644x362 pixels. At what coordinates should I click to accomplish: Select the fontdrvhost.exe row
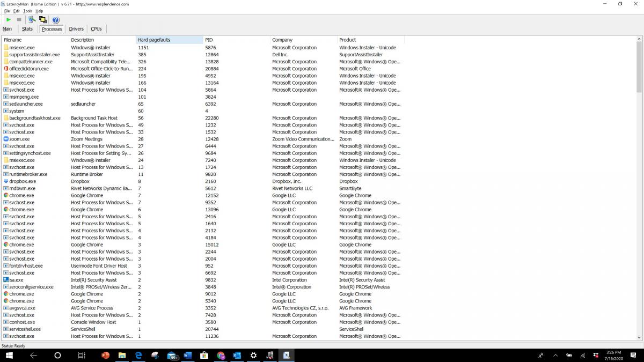(x=203, y=266)
